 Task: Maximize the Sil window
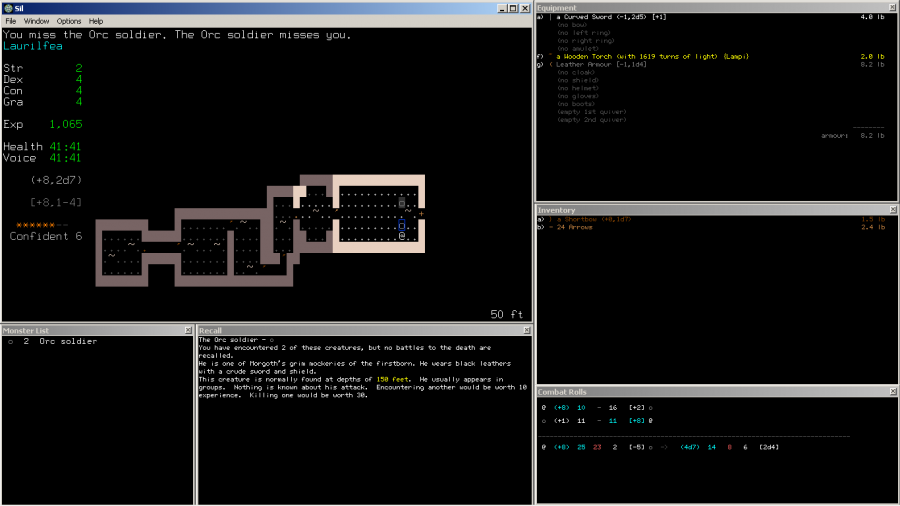click(513, 8)
